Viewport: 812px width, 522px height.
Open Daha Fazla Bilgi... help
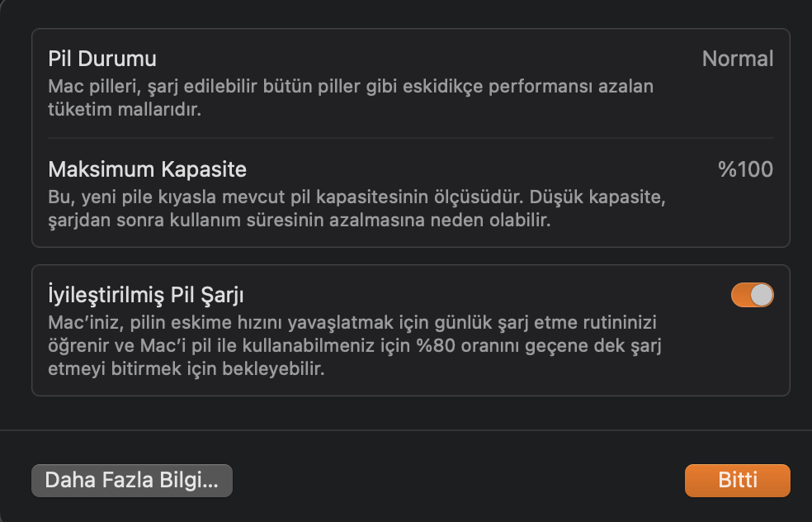pyautogui.click(x=132, y=481)
